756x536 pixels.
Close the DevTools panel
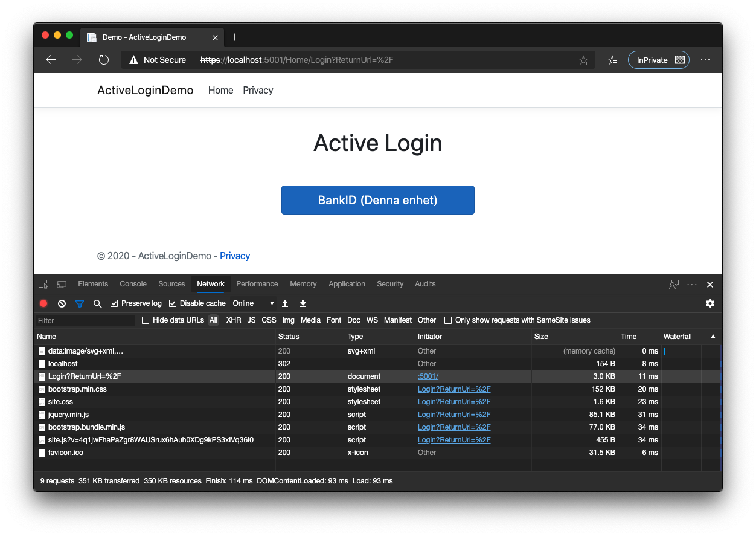pyautogui.click(x=710, y=284)
